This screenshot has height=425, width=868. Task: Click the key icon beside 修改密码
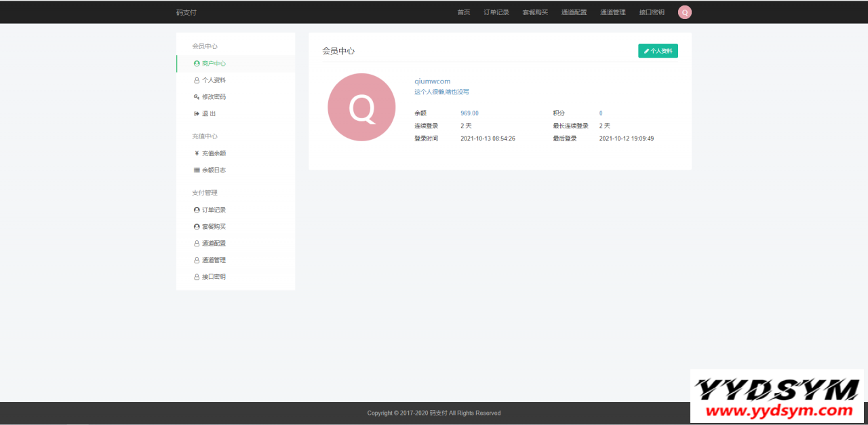pyautogui.click(x=197, y=97)
